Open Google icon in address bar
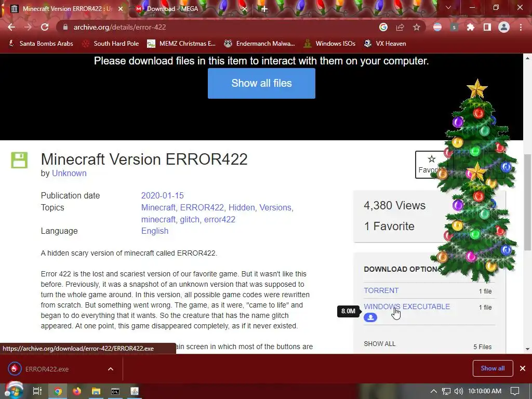The height and width of the screenshot is (399, 532). pos(383,27)
